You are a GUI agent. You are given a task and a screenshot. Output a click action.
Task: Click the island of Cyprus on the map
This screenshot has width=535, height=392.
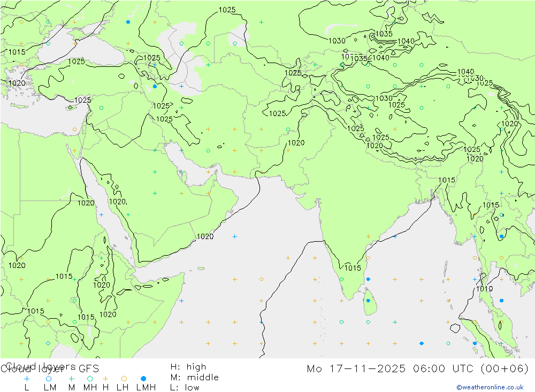coord(70,107)
